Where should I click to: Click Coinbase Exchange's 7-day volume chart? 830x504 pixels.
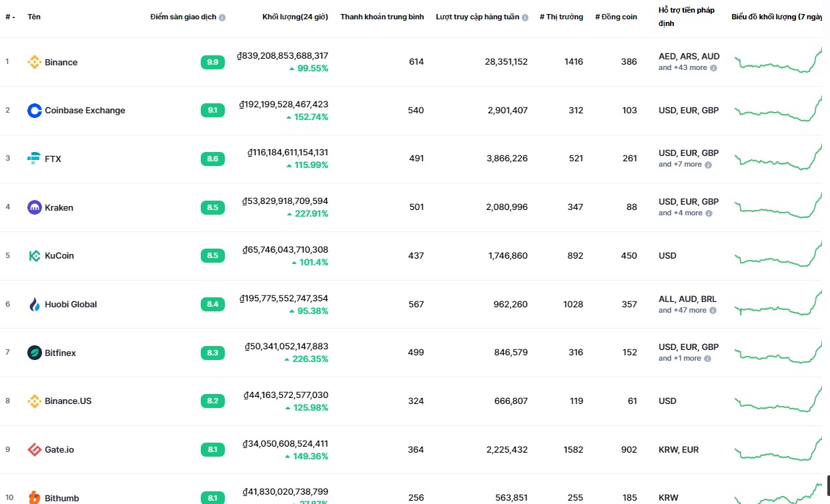point(778,109)
